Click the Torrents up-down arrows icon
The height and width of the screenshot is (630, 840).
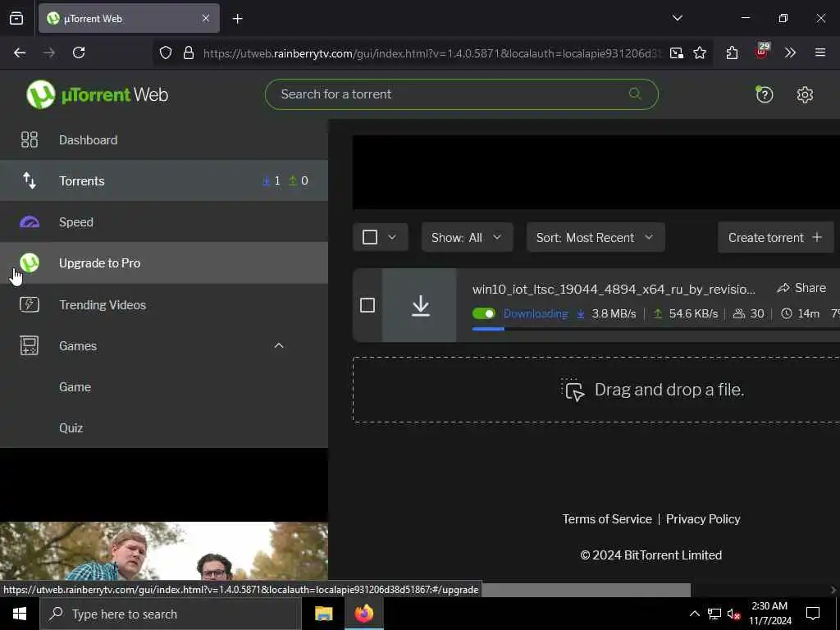(29, 180)
